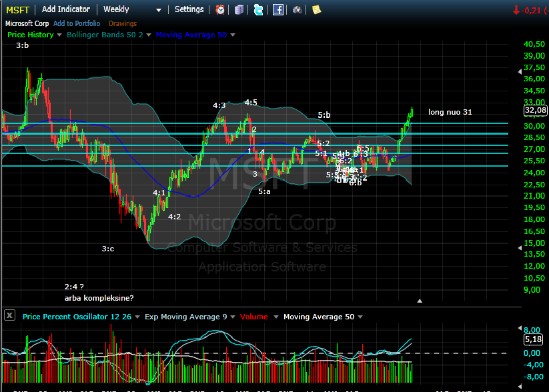Click the '4:1' wave label
The height and width of the screenshot is (392, 549).
pyautogui.click(x=159, y=193)
